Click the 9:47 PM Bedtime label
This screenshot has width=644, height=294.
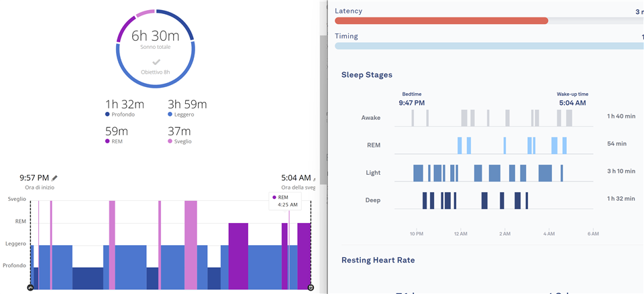[x=411, y=103]
